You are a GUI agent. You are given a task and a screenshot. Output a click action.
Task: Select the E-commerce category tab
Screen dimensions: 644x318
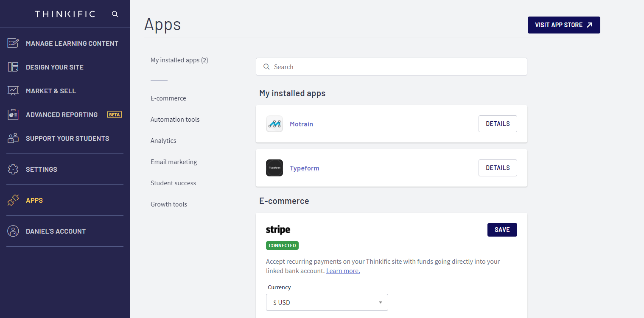point(168,98)
